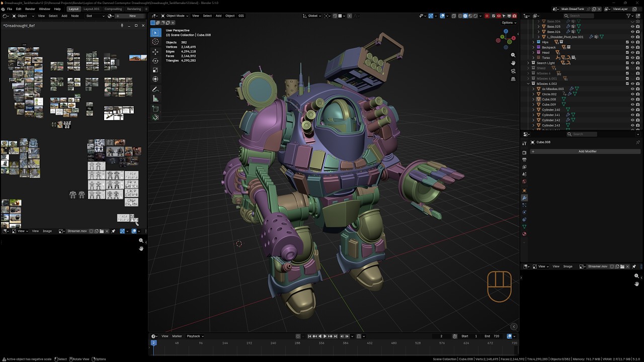
Task: Toggle the MIssles 6.002 collection checkbox
Action: tap(627, 84)
